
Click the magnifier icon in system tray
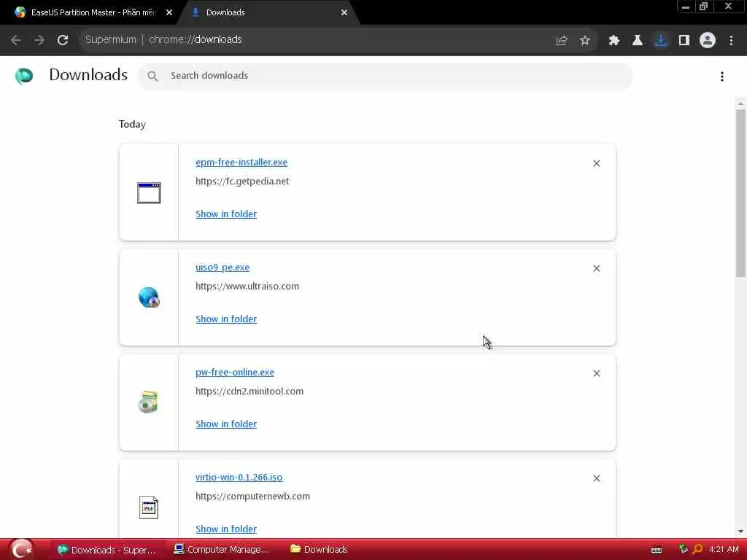point(697,550)
